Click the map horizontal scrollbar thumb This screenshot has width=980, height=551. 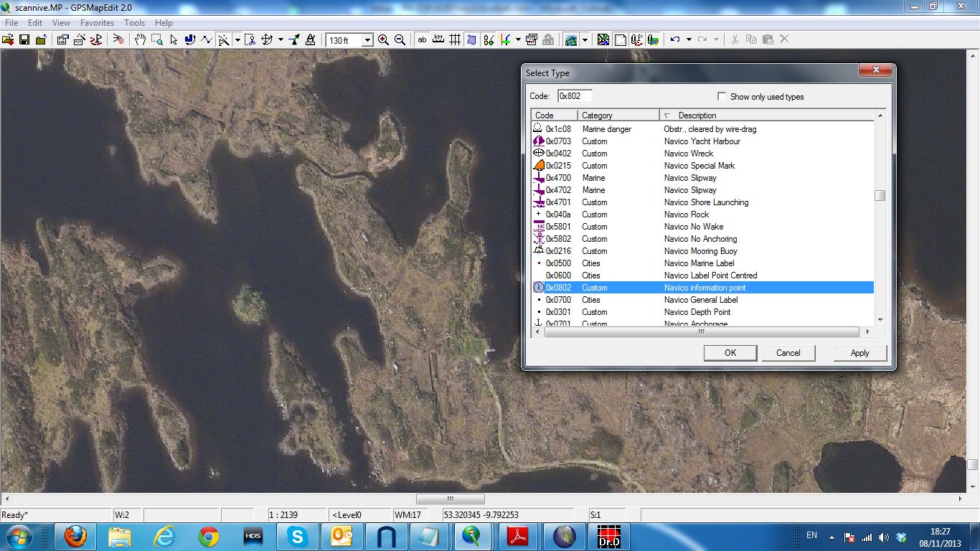pos(451,499)
